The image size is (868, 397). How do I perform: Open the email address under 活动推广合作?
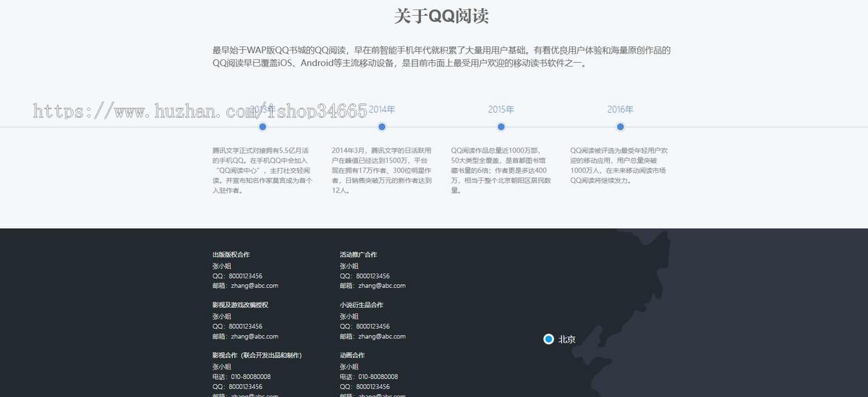[x=382, y=286]
